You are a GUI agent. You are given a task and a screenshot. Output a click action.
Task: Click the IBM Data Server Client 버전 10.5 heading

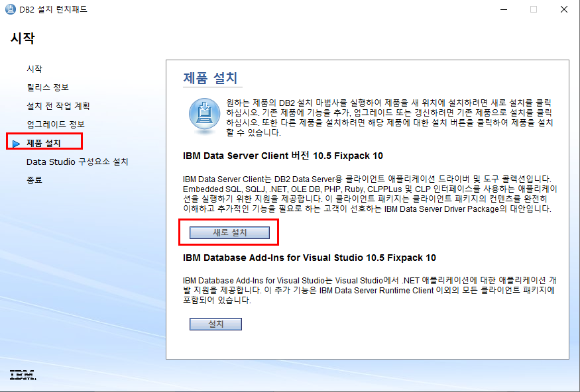(283, 156)
